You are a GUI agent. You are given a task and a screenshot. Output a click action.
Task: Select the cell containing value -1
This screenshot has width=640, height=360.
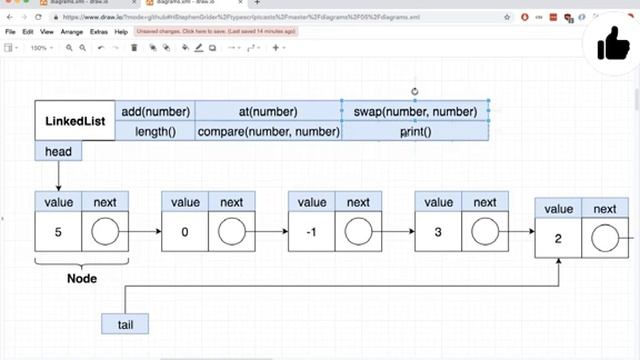coord(311,231)
